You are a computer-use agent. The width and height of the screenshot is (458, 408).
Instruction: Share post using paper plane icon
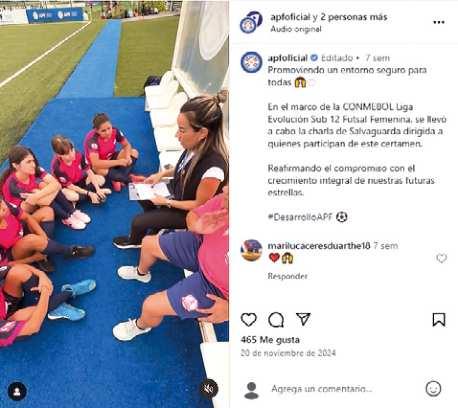coord(303,319)
